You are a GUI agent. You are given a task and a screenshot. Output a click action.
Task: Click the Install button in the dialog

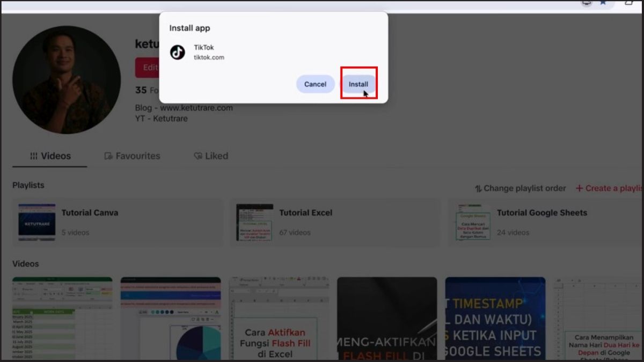click(358, 84)
